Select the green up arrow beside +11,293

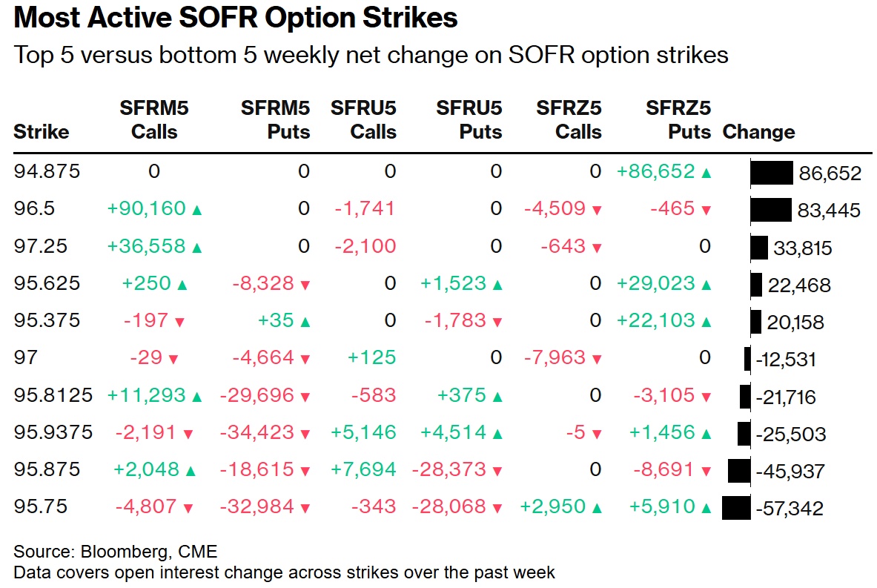tap(196, 397)
